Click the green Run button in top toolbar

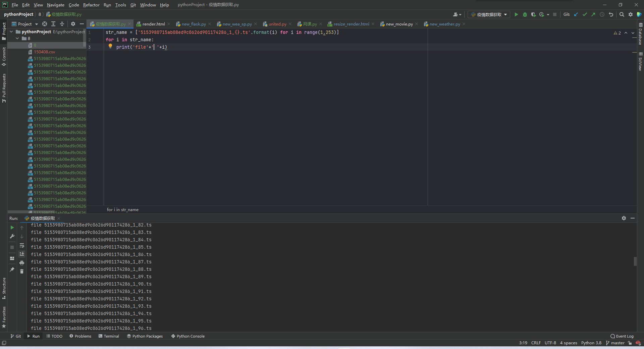click(516, 14)
